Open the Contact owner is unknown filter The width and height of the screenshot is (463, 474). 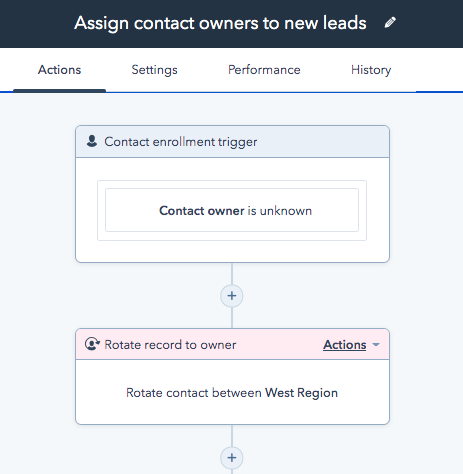click(x=232, y=210)
